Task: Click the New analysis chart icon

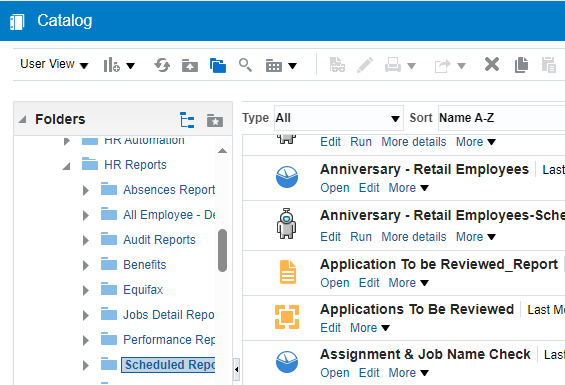Action: click(111, 65)
